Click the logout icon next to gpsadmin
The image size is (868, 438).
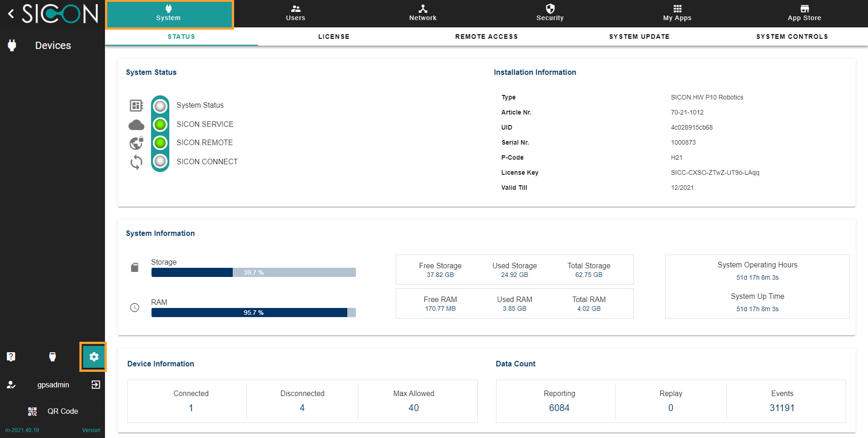tap(95, 385)
